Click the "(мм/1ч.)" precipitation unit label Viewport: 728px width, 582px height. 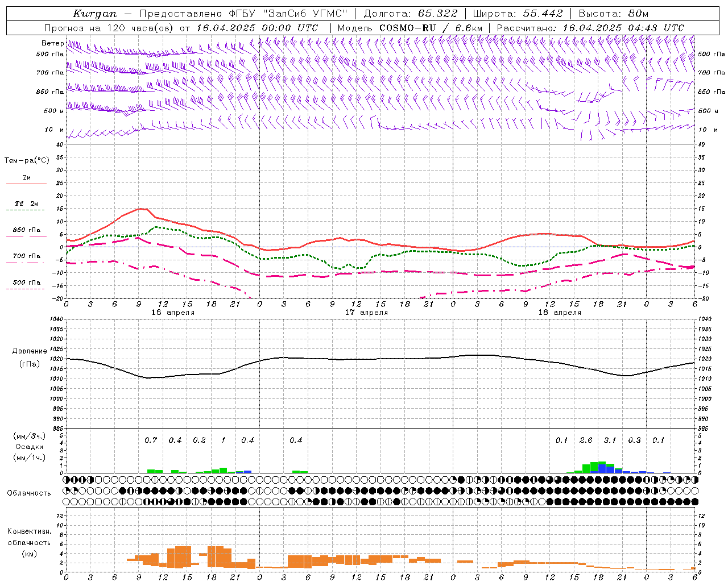coord(29,458)
